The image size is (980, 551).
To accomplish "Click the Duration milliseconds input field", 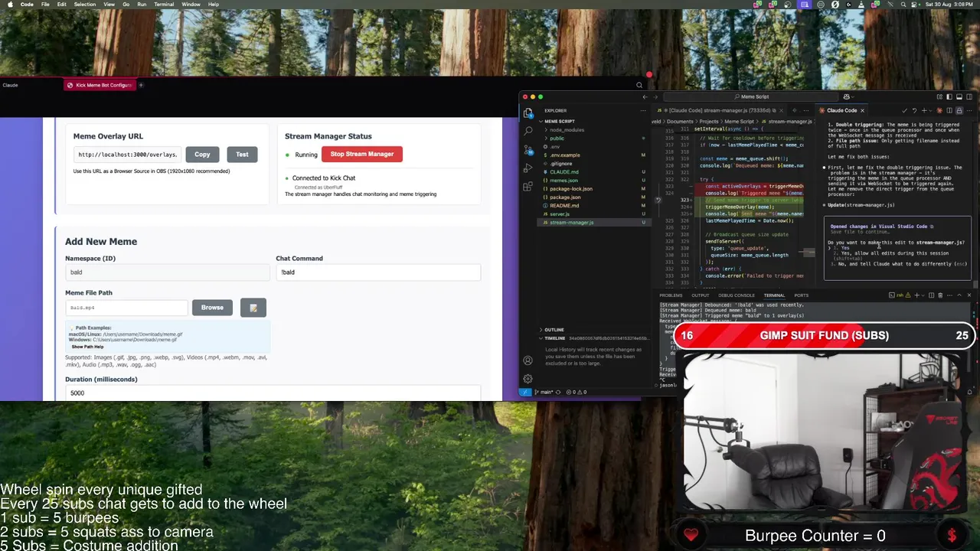I will coord(273,393).
